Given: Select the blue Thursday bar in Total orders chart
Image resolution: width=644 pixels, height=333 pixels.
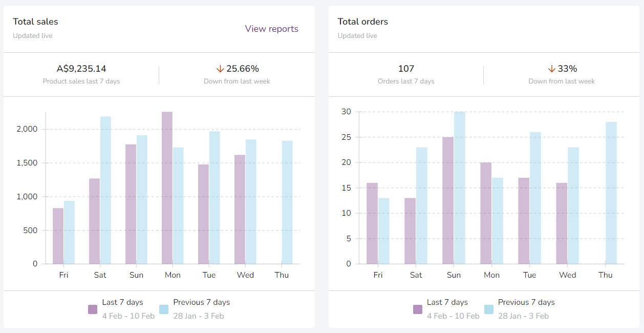Looking at the screenshot, I should click(611, 193).
